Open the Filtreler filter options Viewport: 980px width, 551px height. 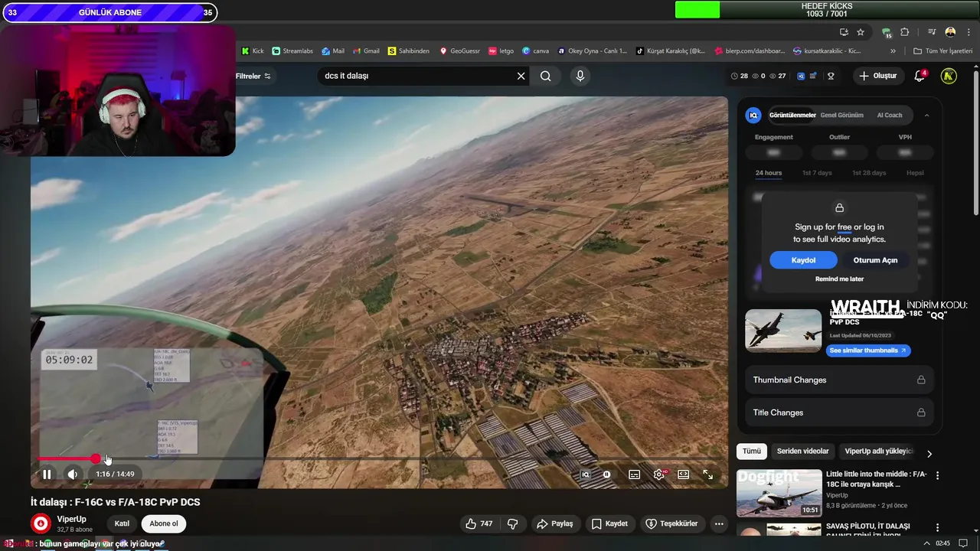tap(253, 76)
